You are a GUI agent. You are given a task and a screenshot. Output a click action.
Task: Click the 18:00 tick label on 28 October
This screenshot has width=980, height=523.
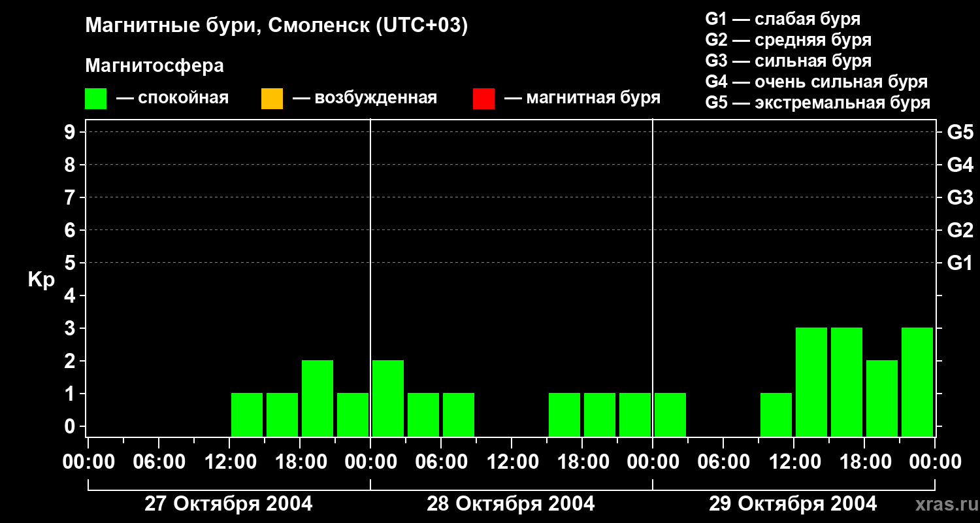point(583,462)
